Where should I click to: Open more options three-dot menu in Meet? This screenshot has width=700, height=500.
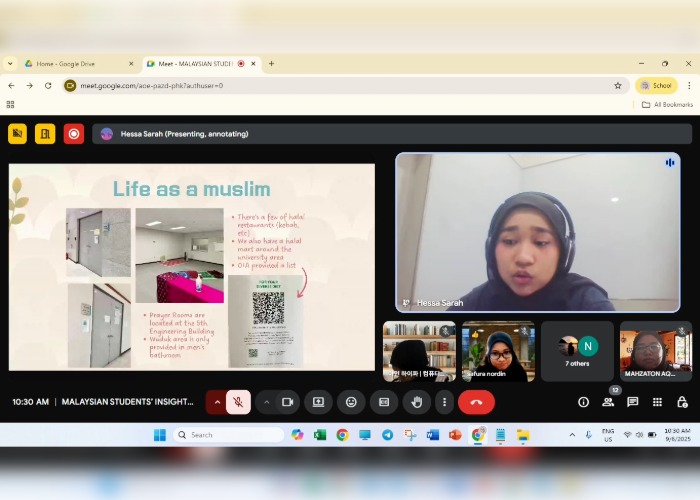(x=444, y=402)
